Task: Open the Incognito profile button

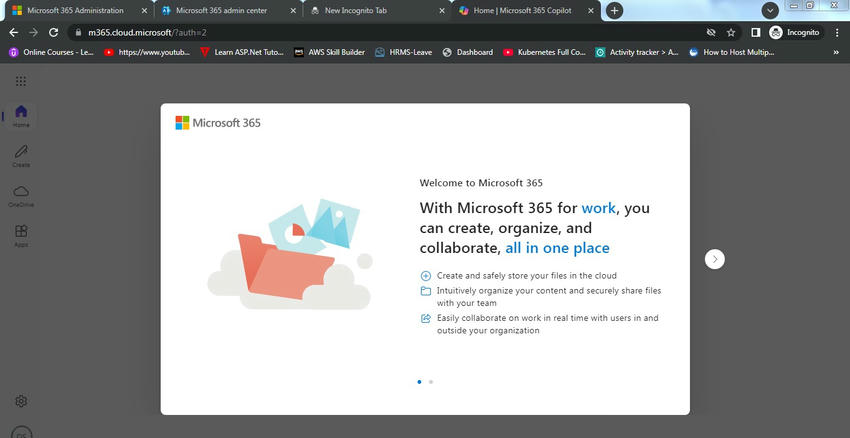Action: point(796,33)
